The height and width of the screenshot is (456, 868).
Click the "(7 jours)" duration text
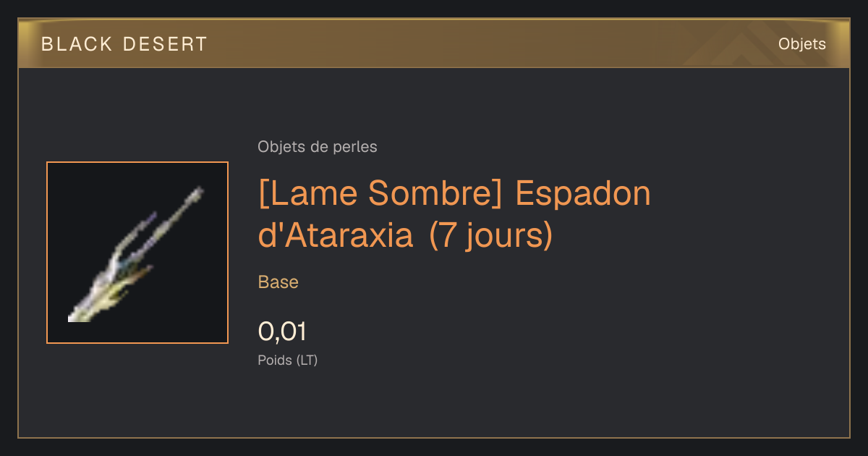[x=490, y=236]
